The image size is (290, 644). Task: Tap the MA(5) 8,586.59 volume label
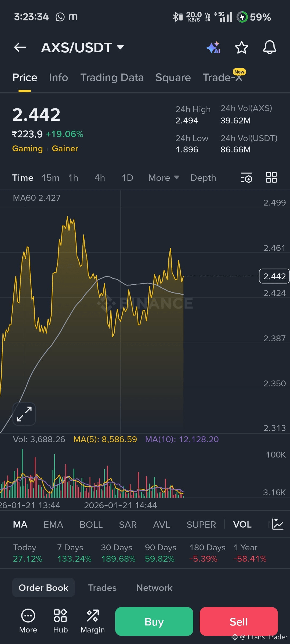(105, 439)
